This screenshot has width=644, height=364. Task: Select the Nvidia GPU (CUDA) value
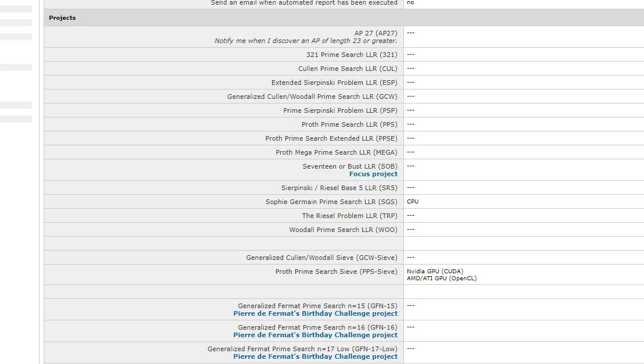pos(435,272)
